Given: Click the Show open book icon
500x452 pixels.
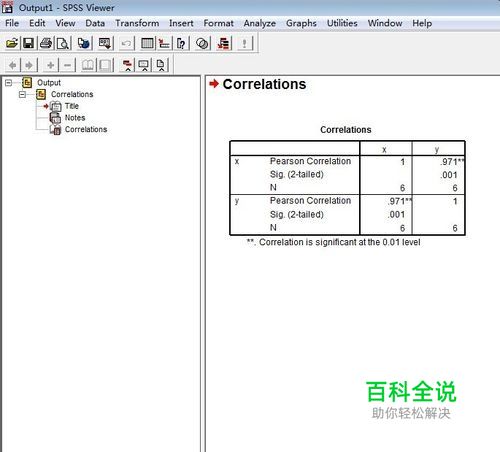Looking at the screenshot, I should 88,65.
